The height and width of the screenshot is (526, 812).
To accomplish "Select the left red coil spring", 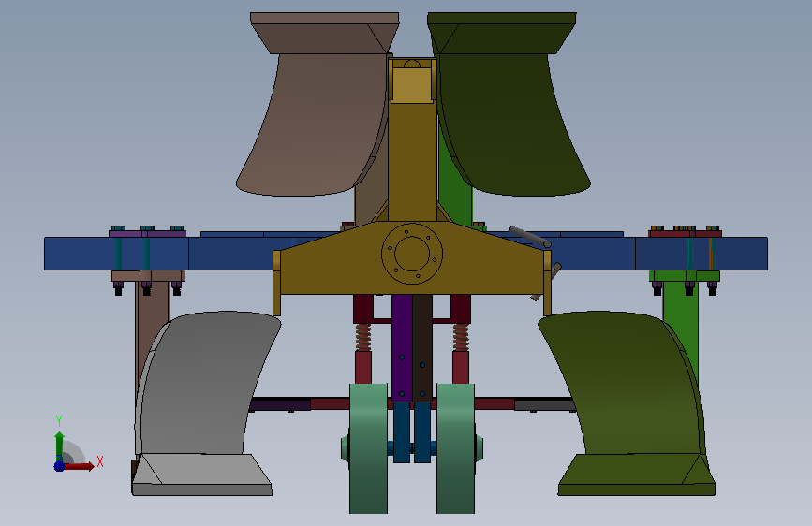I will click(x=363, y=337).
